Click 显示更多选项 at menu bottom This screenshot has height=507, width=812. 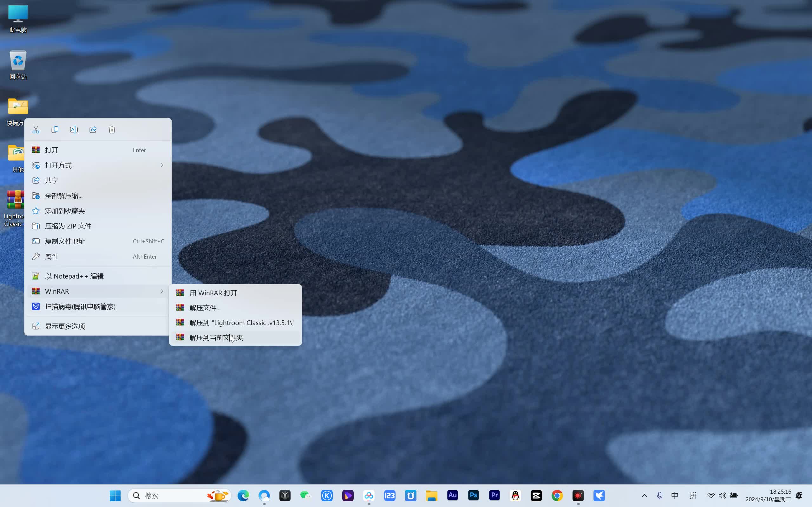coord(65,326)
